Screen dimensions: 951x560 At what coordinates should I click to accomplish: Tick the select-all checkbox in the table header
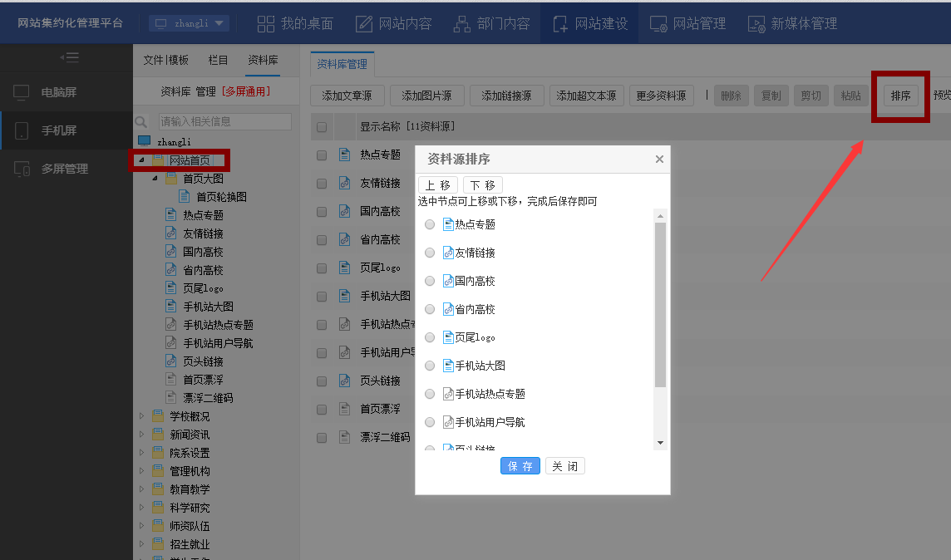pyautogui.click(x=322, y=127)
